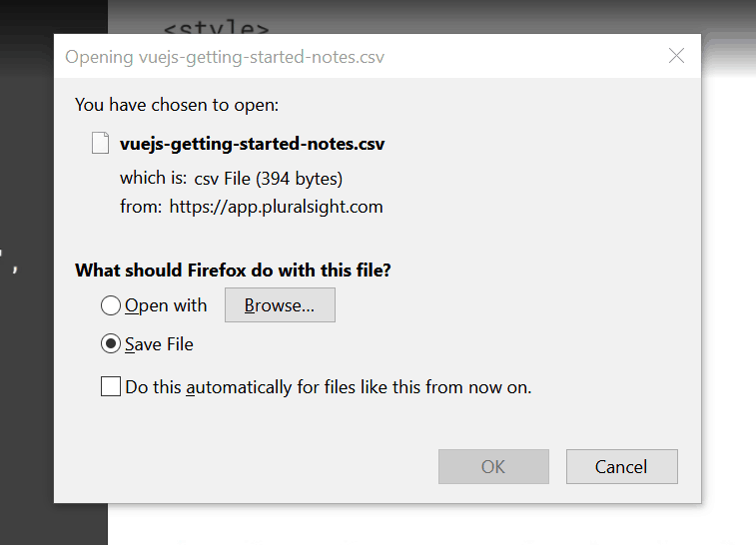The image size is (756, 545).
Task: Click the What should Firefox do heading
Action: 233,270
